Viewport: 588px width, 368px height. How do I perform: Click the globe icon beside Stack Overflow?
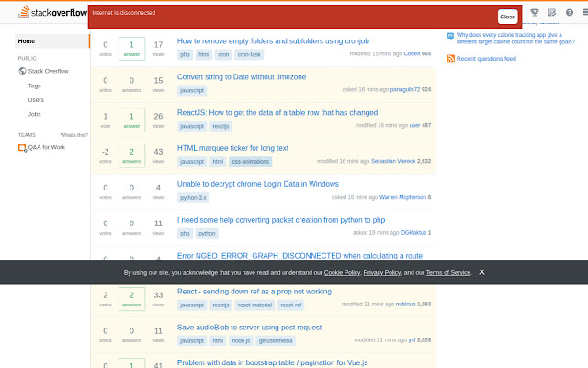pos(23,70)
